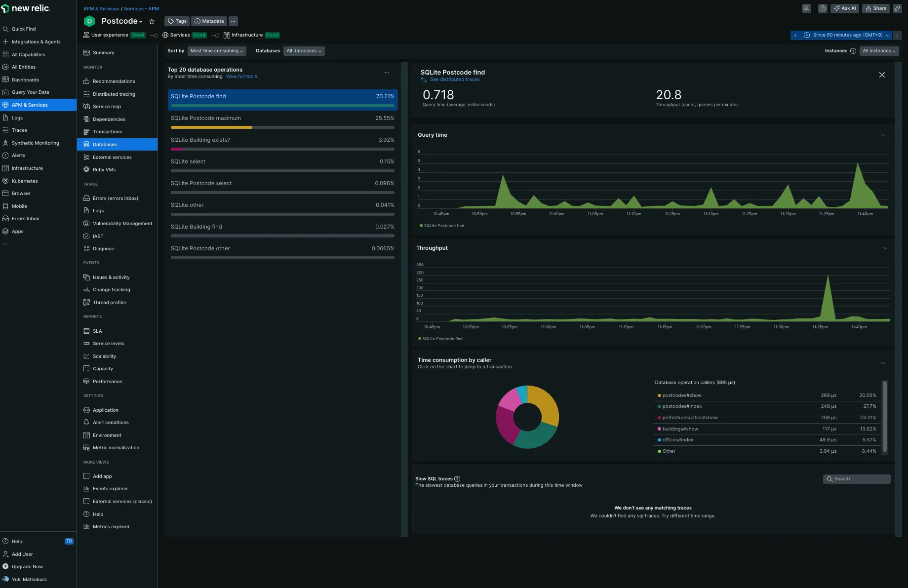Viewport: 908px width, 588px height.
Task: Open the All databases dropdown
Action: pyautogui.click(x=304, y=51)
